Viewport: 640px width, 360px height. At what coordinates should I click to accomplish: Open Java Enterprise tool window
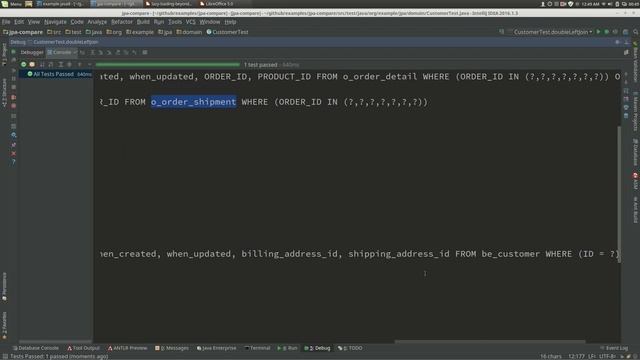tap(216, 348)
